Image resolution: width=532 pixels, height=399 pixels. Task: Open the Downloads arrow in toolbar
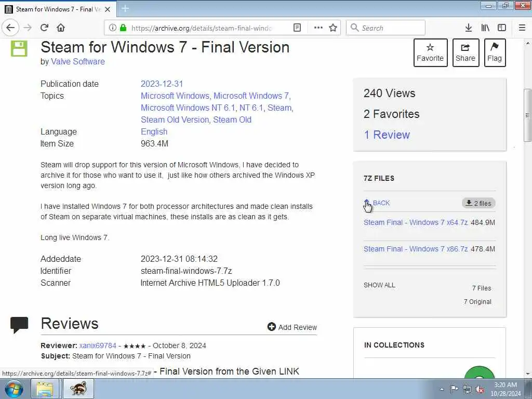click(x=468, y=28)
